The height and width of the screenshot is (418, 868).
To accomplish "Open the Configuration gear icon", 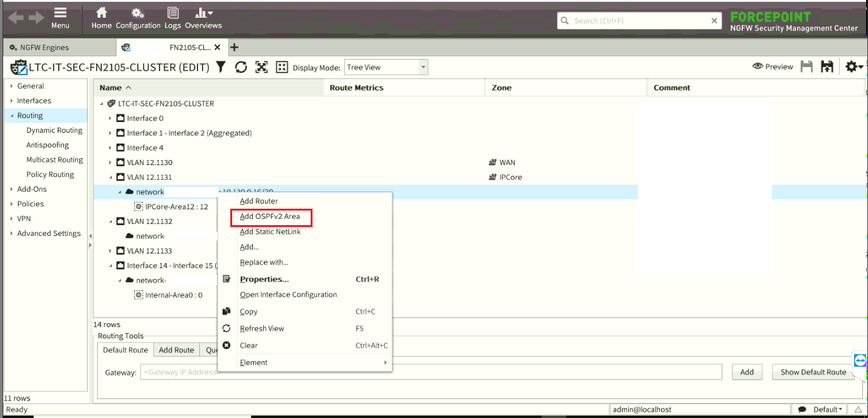I will (x=138, y=13).
